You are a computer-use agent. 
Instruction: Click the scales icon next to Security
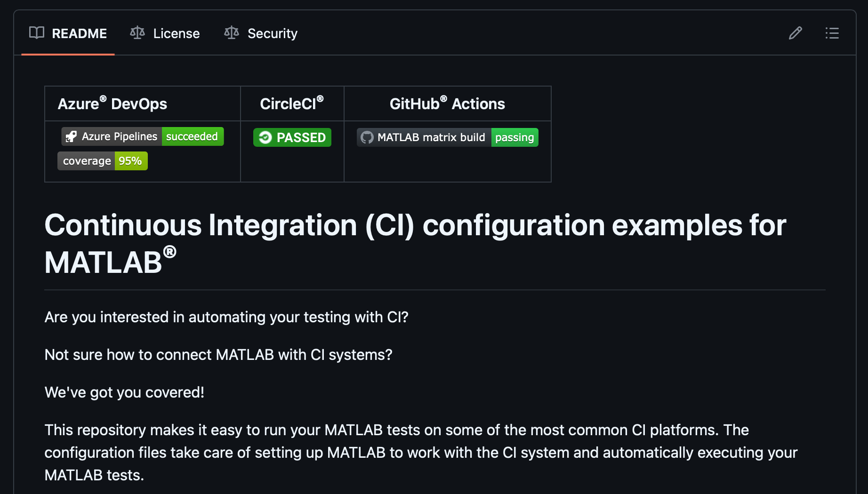tap(232, 33)
